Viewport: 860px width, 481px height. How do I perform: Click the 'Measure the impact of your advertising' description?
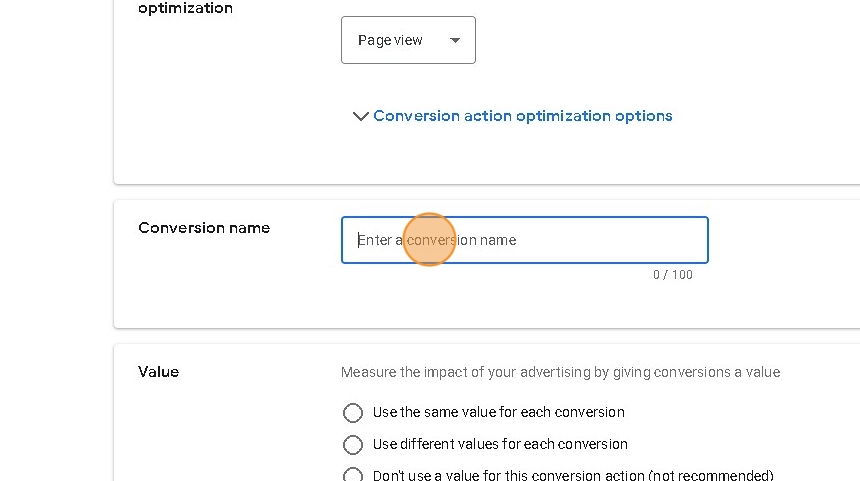pyautogui.click(x=560, y=372)
